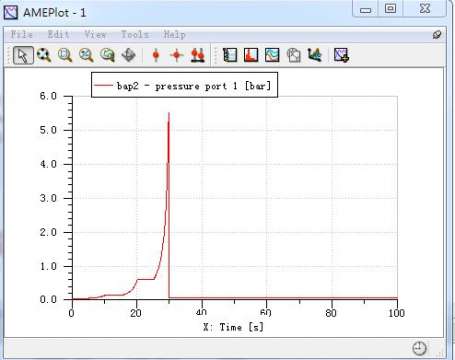The image size is (455, 360).
Task: Activate the zoom-in magnifier tool
Action: tap(44, 55)
